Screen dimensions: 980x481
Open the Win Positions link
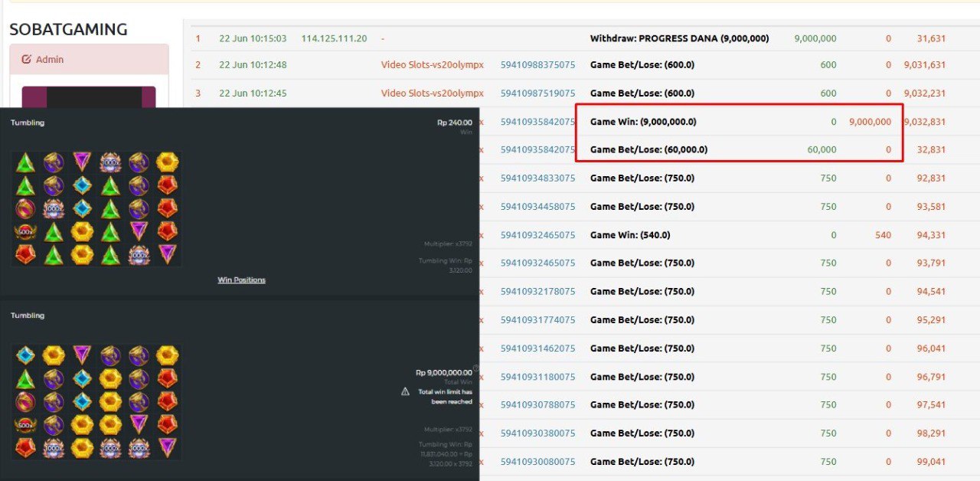[x=241, y=280]
